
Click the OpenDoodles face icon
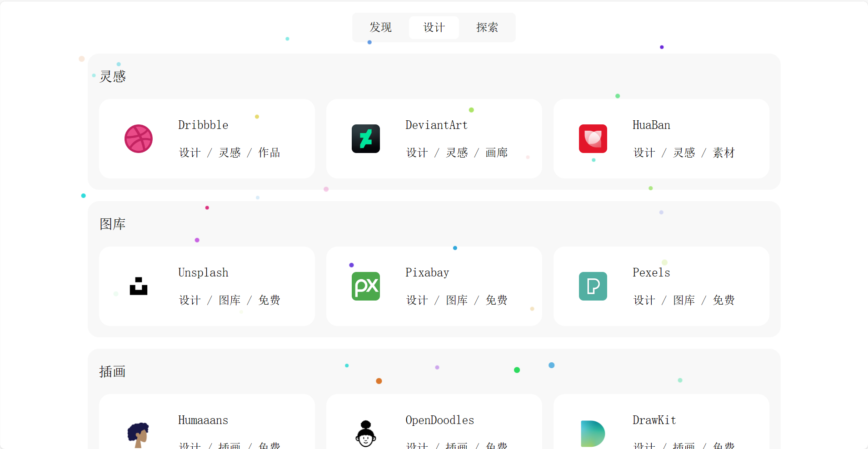click(x=366, y=434)
